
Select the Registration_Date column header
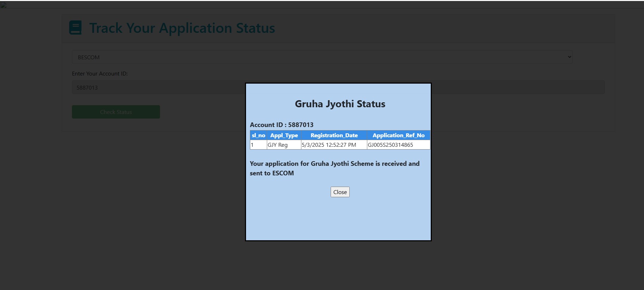point(334,135)
